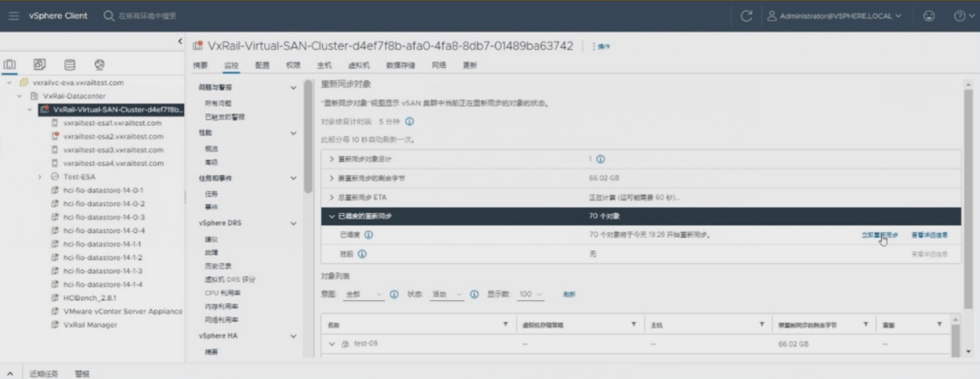Image resolution: width=980 pixels, height=379 pixels.
Task: Click info icon after the 状态 dropdown
Action: click(475, 294)
